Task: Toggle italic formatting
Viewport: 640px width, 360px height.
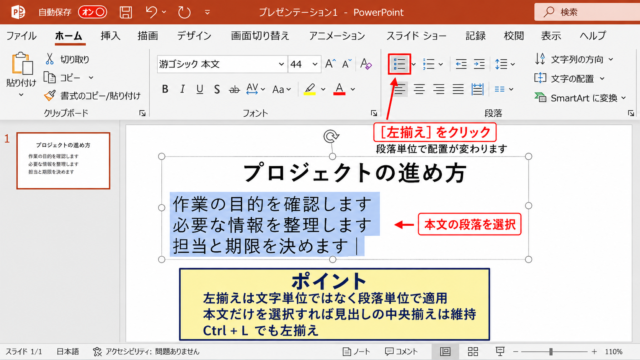Action: tap(182, 89)
